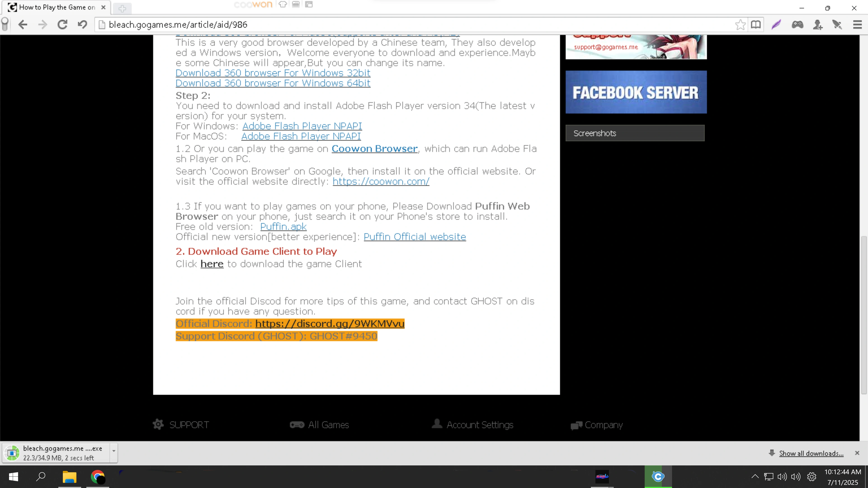868x488 pixels.
Task: Click the page vertical scrollbar thumb
Action: [864, 315]
